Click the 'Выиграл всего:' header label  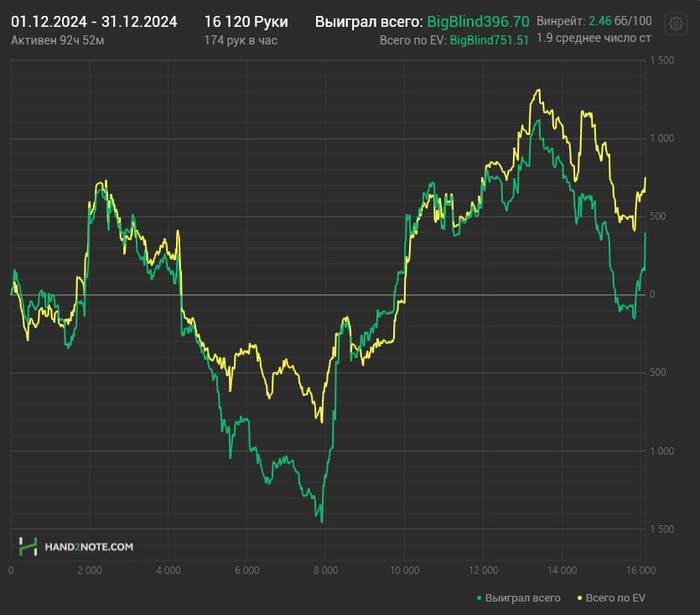(369, 21)
